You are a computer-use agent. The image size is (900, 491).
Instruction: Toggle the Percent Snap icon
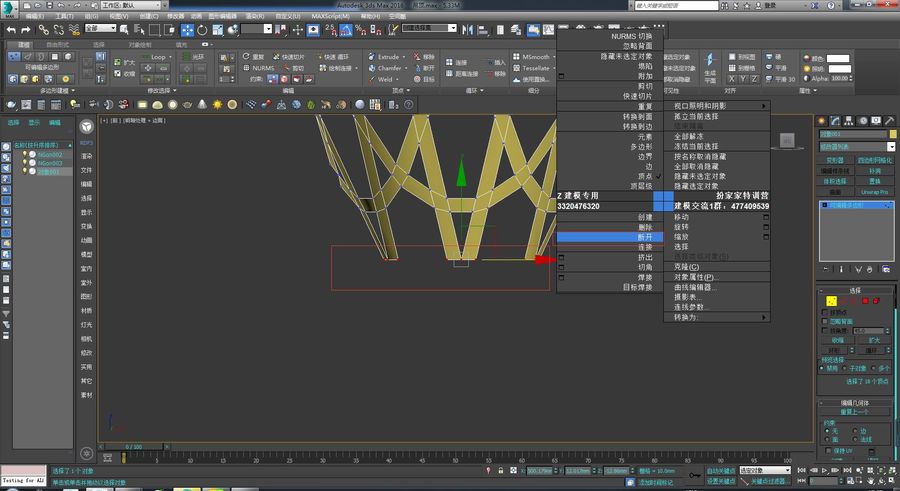tap(360, 30)
